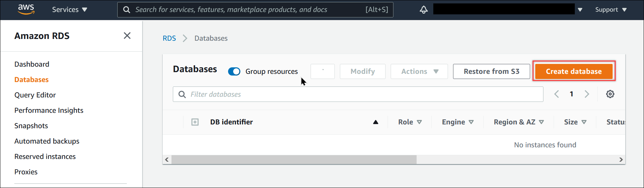Go to next page of databases
The height and width of the screenshot is (188, 644).
coord(587,94)
